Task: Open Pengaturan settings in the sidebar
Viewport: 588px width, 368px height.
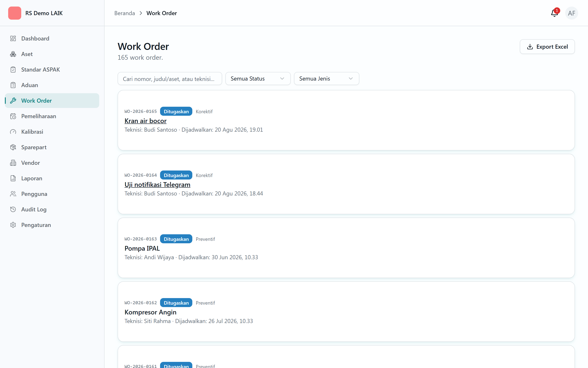Action: tap(52, 225)
